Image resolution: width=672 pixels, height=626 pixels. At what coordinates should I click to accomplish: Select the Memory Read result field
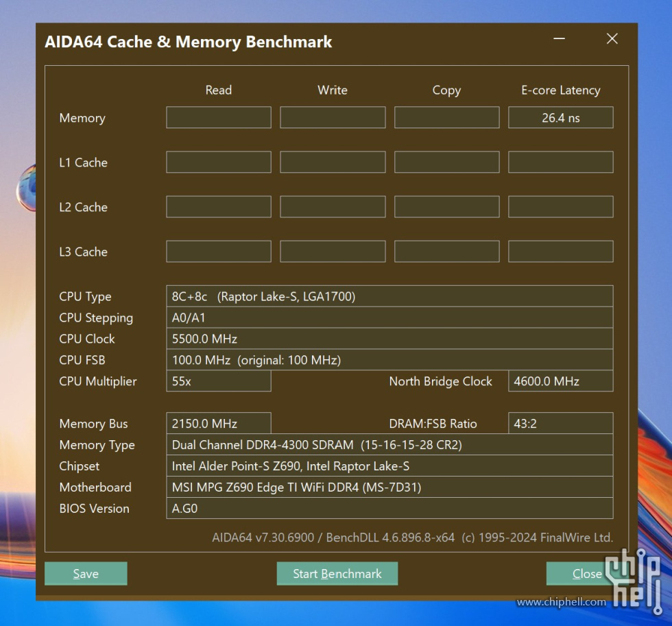pos(219,117)
